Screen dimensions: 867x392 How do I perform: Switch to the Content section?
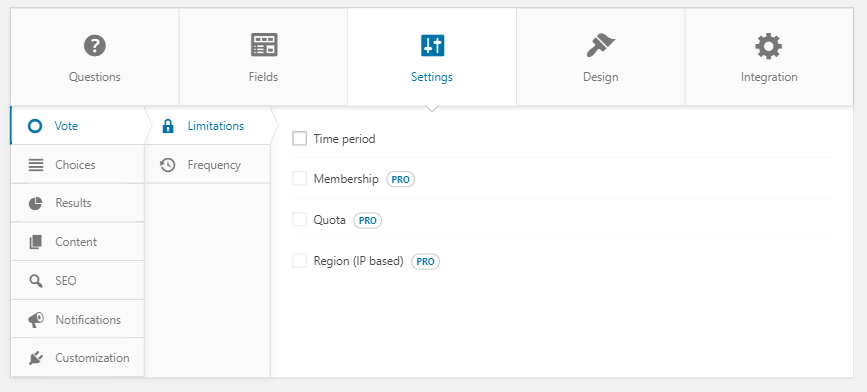point(77,242)
